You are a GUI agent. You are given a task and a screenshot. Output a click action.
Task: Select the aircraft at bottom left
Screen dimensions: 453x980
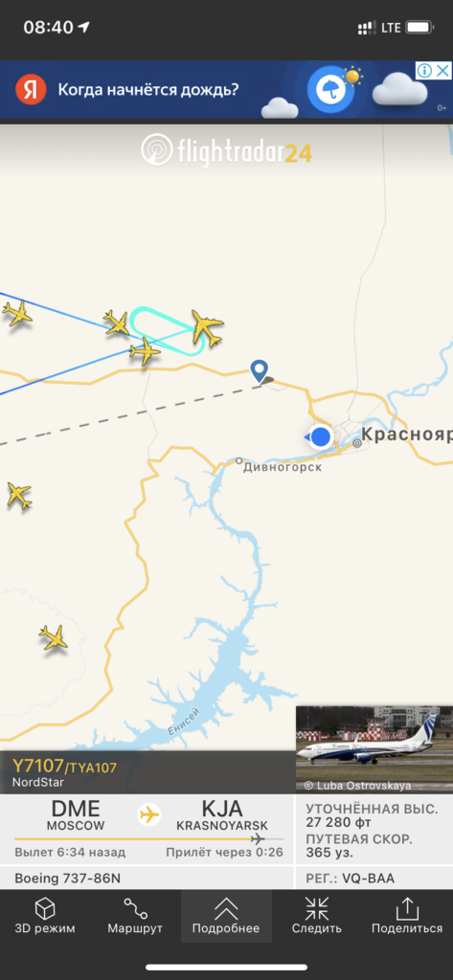[54, 636]
